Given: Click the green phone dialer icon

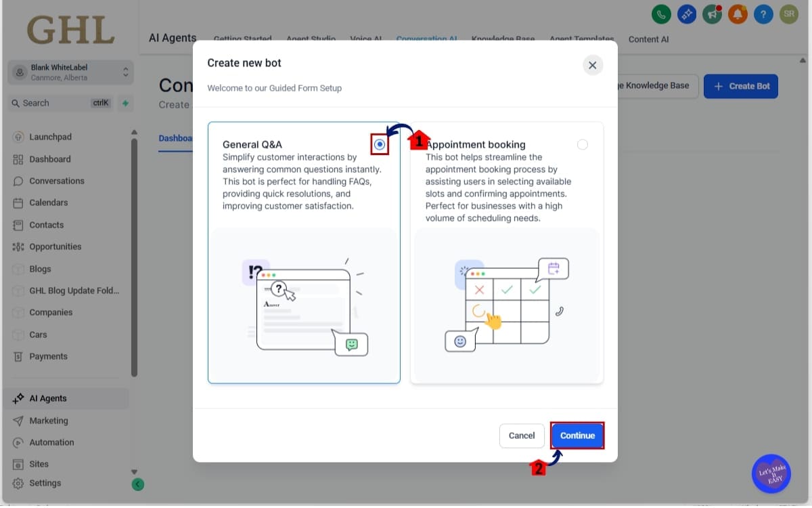Looking at the screenshot, I should coord(660,14).
